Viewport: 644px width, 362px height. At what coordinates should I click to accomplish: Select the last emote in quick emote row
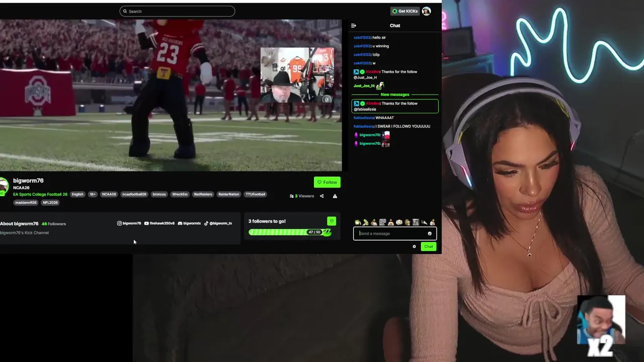432,222
